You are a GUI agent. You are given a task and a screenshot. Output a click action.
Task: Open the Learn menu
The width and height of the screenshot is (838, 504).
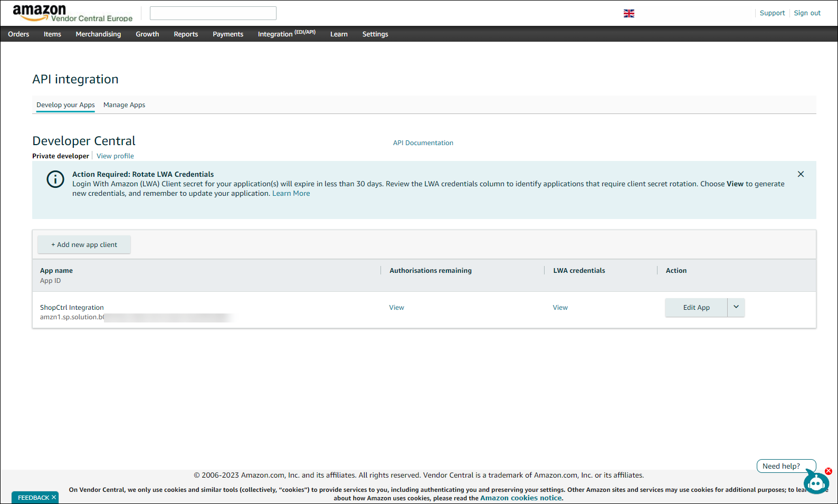(x=339, y=34)
